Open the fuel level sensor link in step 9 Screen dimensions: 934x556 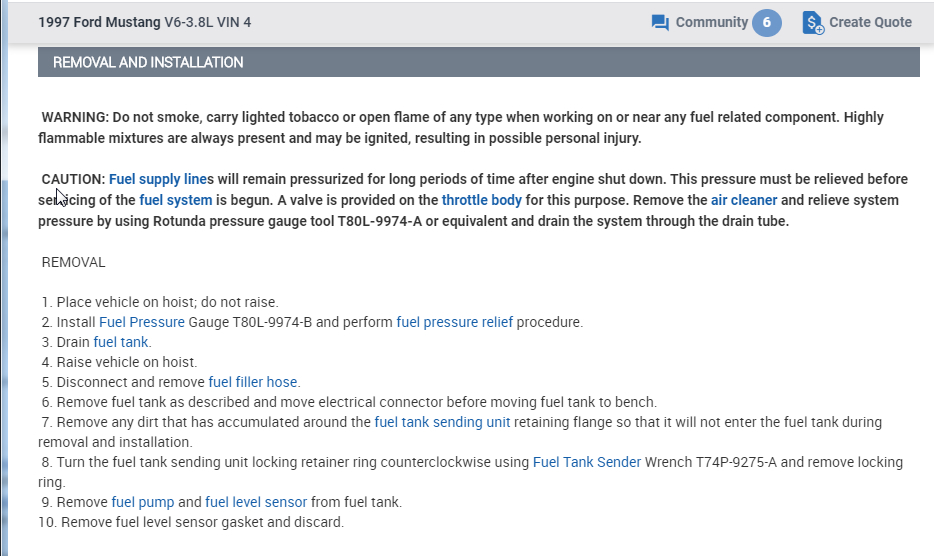coord(256,502)
